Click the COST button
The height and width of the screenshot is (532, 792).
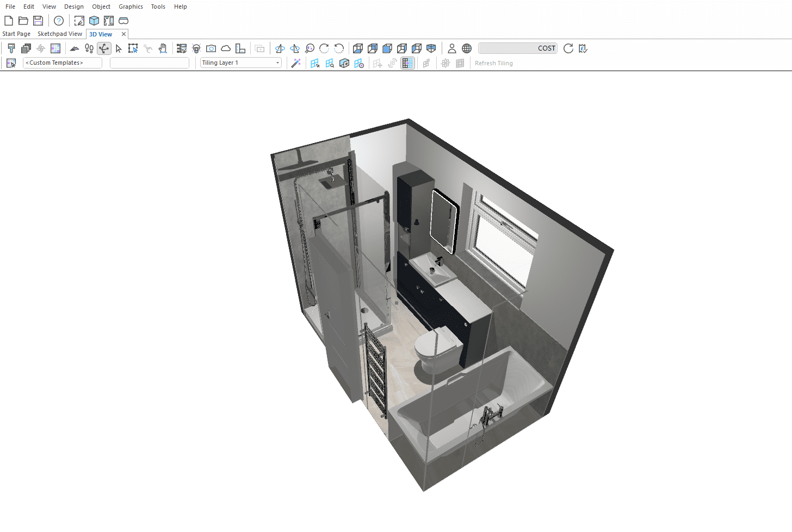point(518,48)
